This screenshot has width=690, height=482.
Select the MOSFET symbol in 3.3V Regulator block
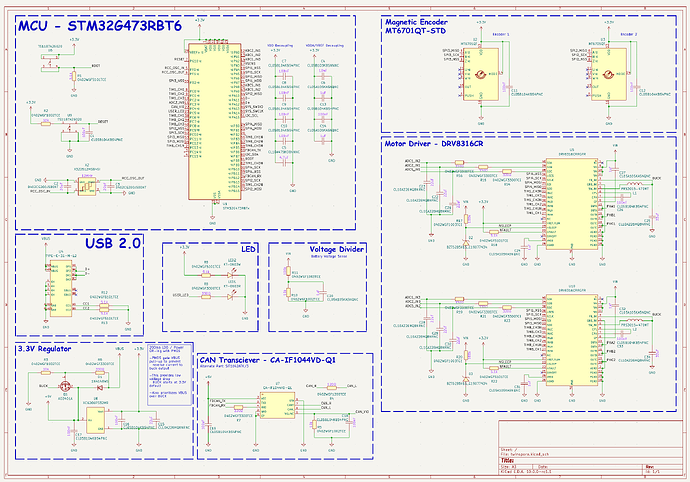63,386
